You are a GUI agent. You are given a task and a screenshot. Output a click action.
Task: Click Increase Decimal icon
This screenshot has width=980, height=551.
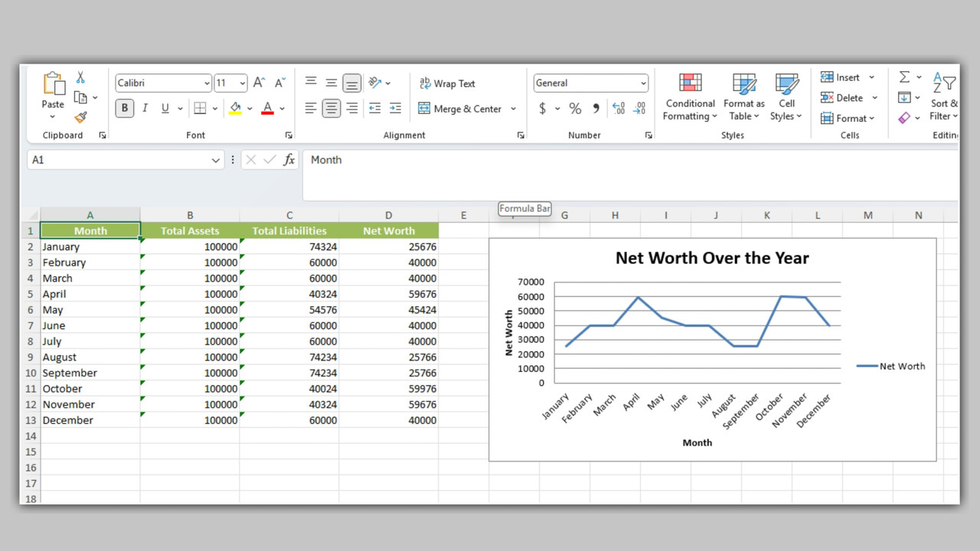pos(619,109)
